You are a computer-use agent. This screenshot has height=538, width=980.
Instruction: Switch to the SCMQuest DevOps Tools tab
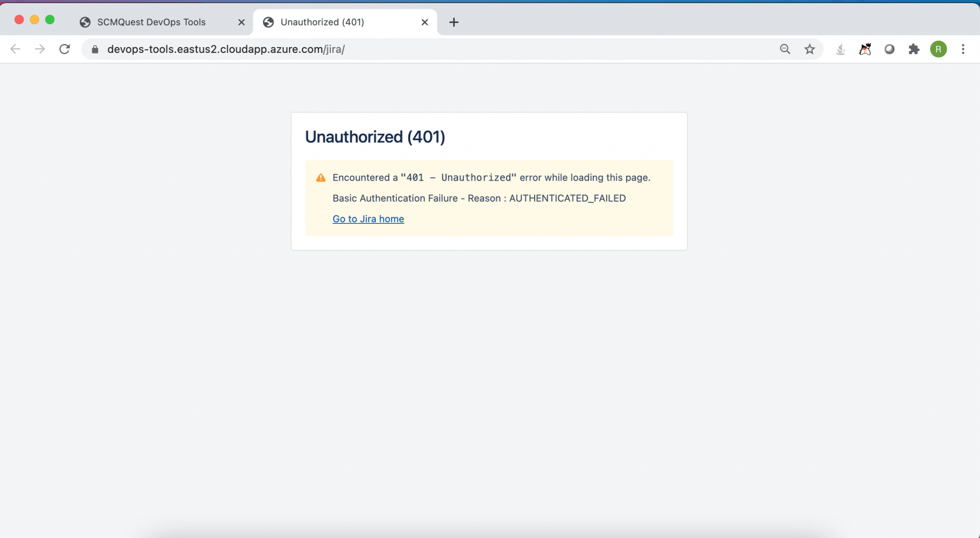(x=151, y=22)
